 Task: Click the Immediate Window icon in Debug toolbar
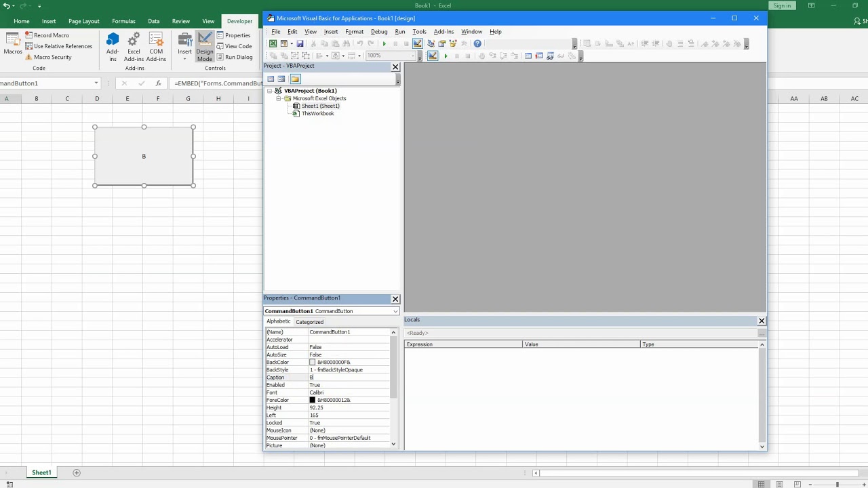(x=539, y=56)
